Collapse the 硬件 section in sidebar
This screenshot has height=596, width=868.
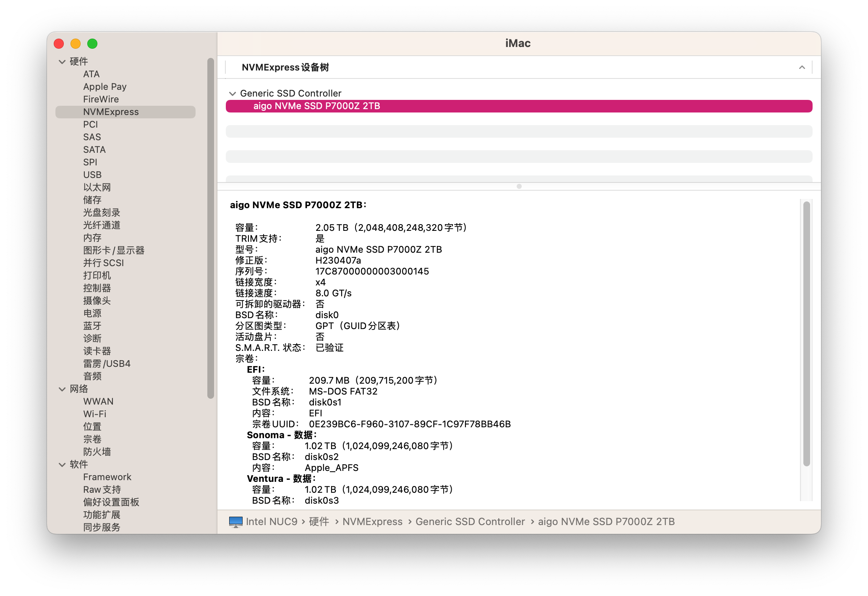(x=62, y=62)
